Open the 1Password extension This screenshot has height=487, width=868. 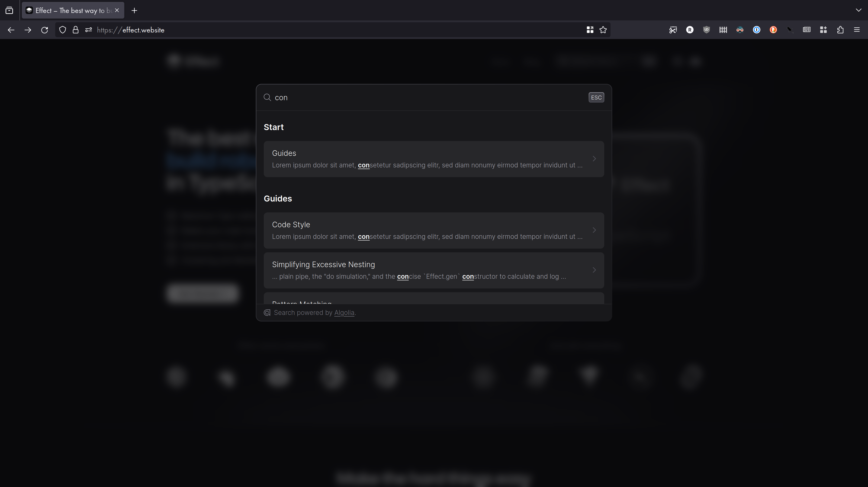pyautogui.click(x=757, y=30)
